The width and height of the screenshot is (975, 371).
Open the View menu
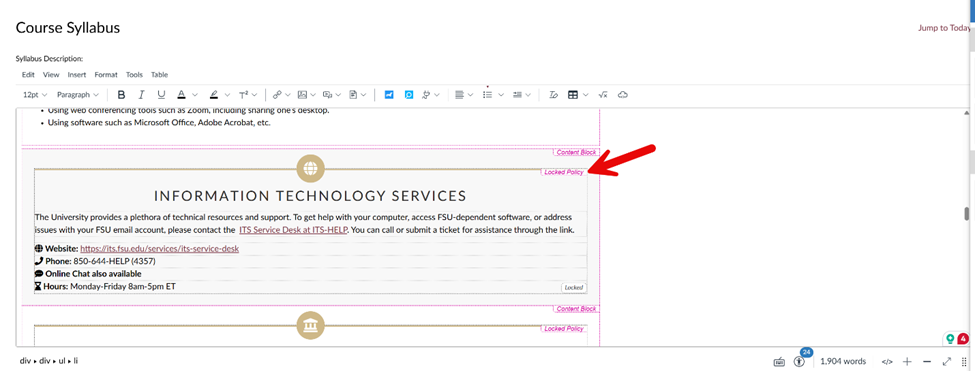tap(51, 75)
